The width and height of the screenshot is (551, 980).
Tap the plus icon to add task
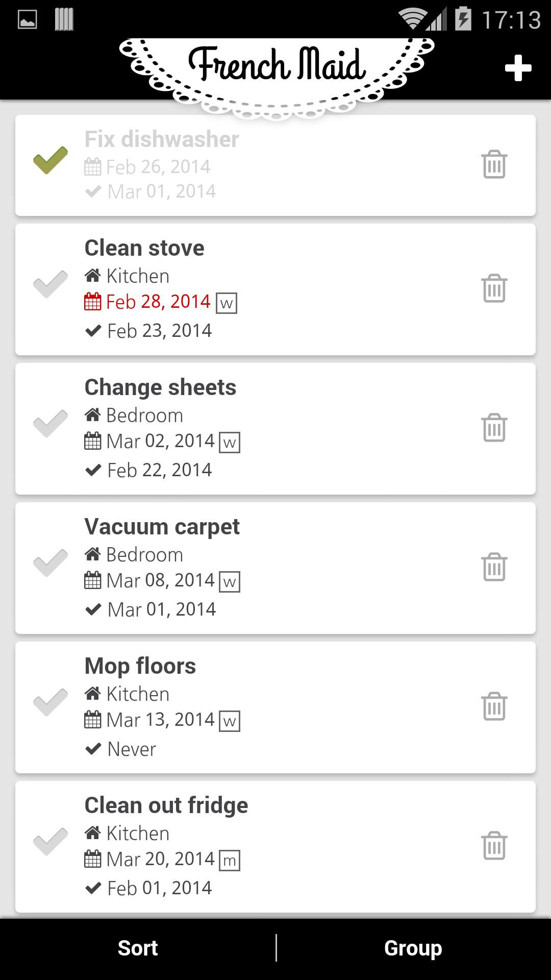pos(518,68)
